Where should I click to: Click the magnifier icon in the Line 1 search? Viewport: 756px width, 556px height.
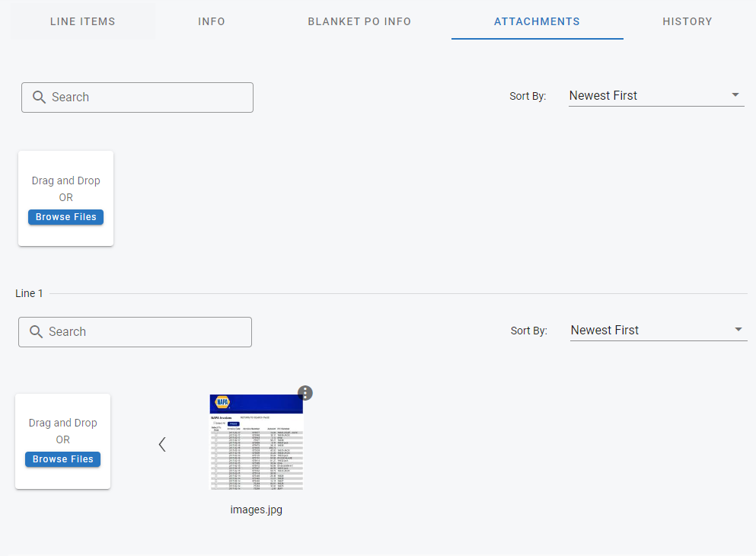click(36, 331)
